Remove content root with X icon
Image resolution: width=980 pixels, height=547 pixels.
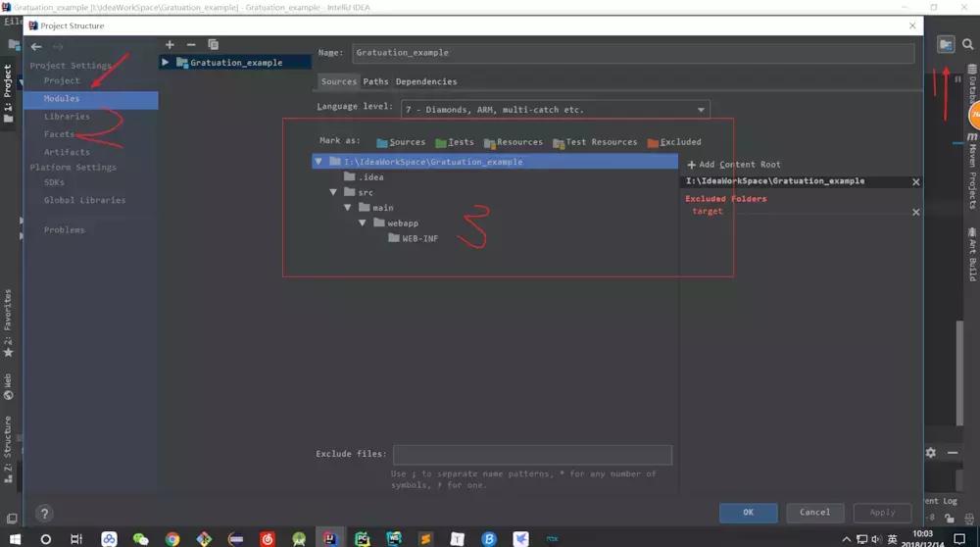tap(916, 181)
